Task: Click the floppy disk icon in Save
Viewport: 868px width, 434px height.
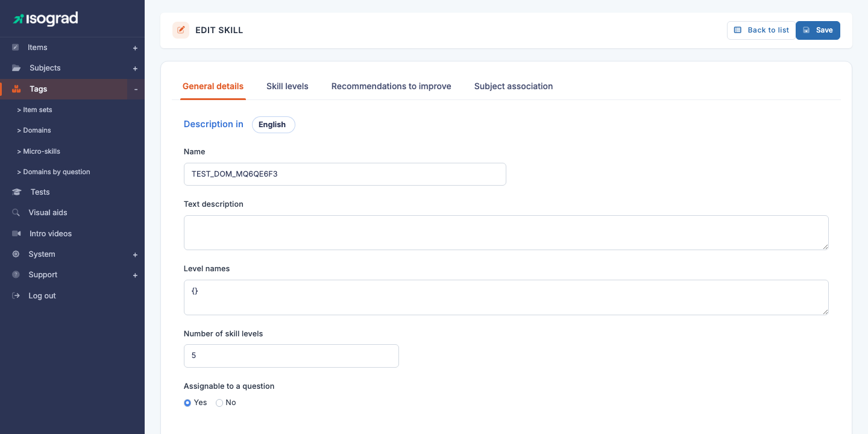Action: pos(807,30)
